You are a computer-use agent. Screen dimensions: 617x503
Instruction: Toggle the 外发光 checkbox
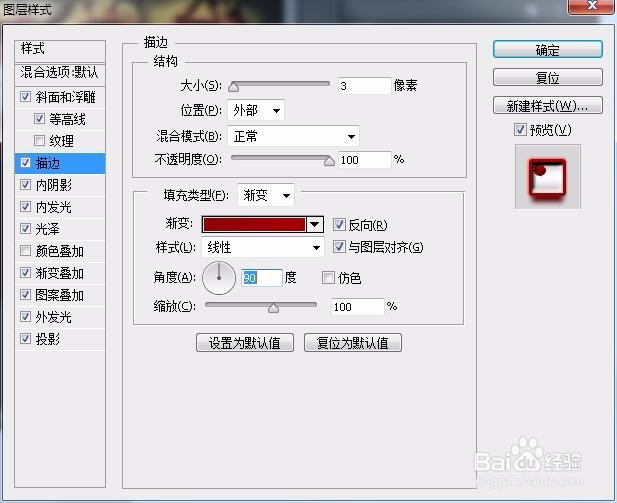(x=26, y=316)
